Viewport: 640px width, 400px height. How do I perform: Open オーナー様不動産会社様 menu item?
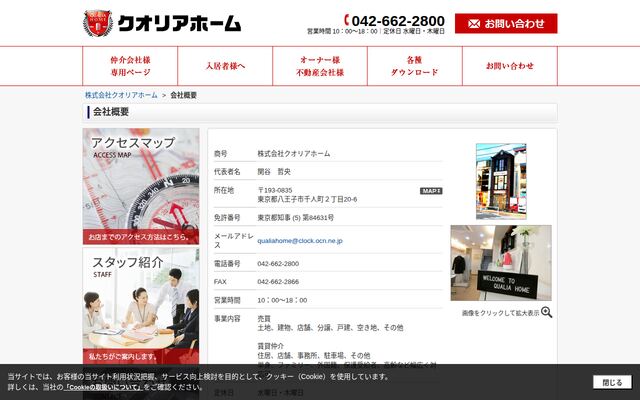coord(320,66)
